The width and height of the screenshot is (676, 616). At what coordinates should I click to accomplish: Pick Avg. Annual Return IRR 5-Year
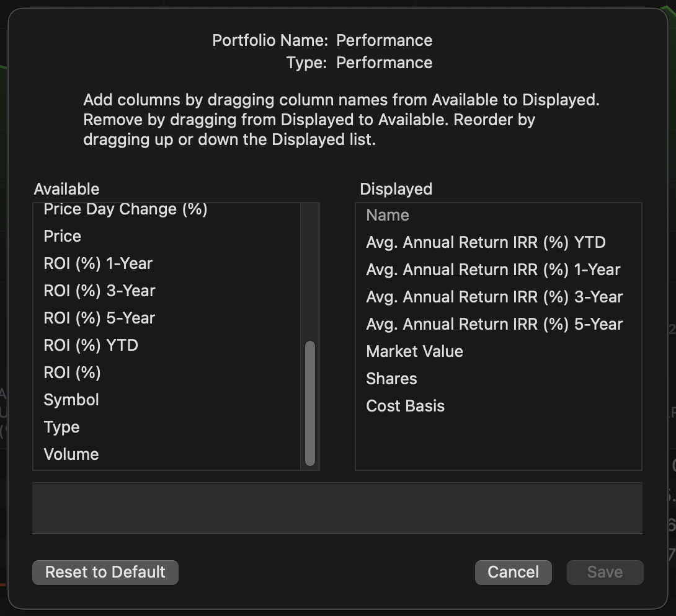tap(494, 324)
